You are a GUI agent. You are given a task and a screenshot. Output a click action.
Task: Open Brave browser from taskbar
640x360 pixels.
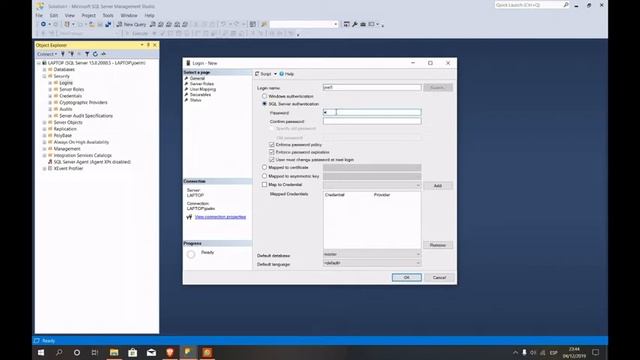tap(170, 352)
